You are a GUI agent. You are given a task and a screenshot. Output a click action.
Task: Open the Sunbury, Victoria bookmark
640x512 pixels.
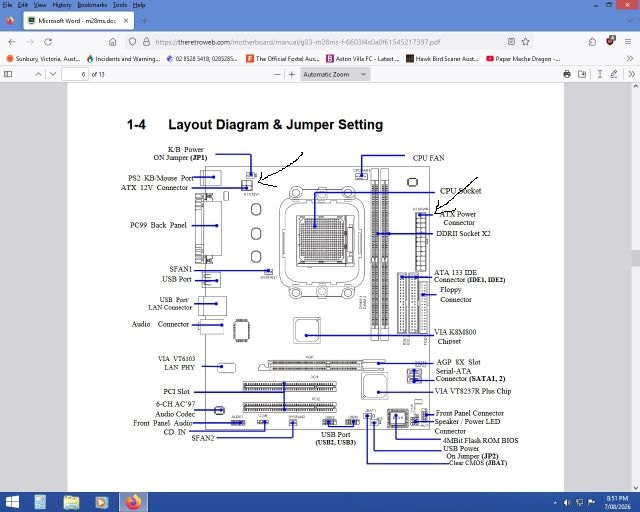pos(43,59)
